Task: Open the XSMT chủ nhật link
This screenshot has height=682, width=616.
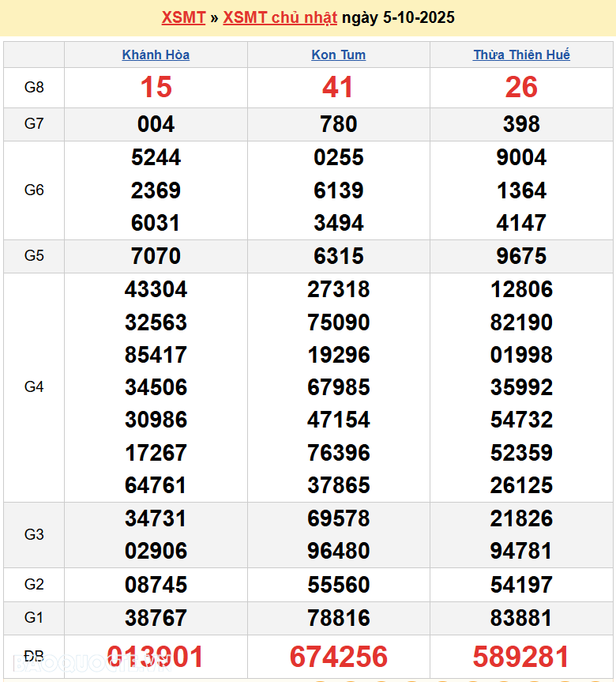Action: [x=280, y=17]
